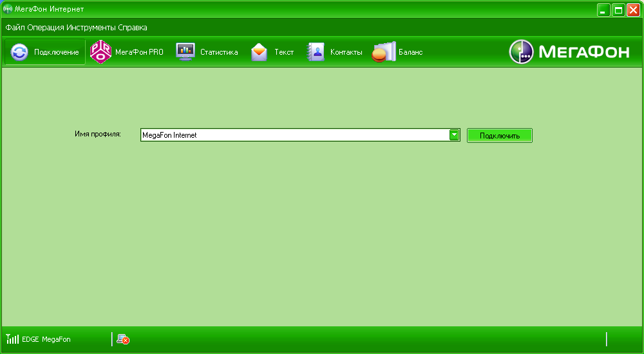Click the Подключить button
The width and height of the screenshot is (644, 354).
500,136
